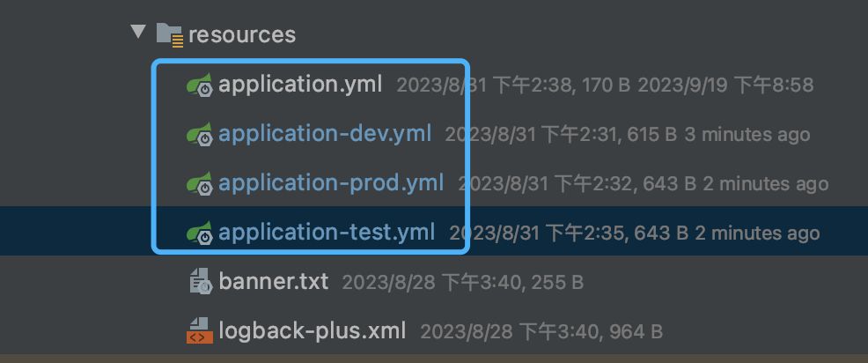Click the Spring icon beside application.yml
The width and height of the screenshot is (868, 363).
tap(199, 85)
